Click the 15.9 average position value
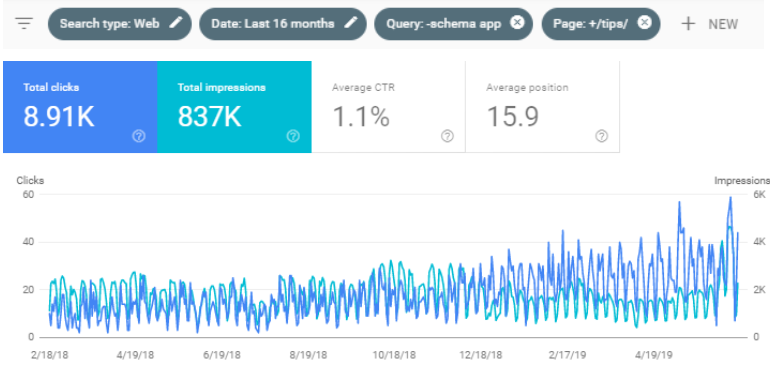 coord(513,117)
